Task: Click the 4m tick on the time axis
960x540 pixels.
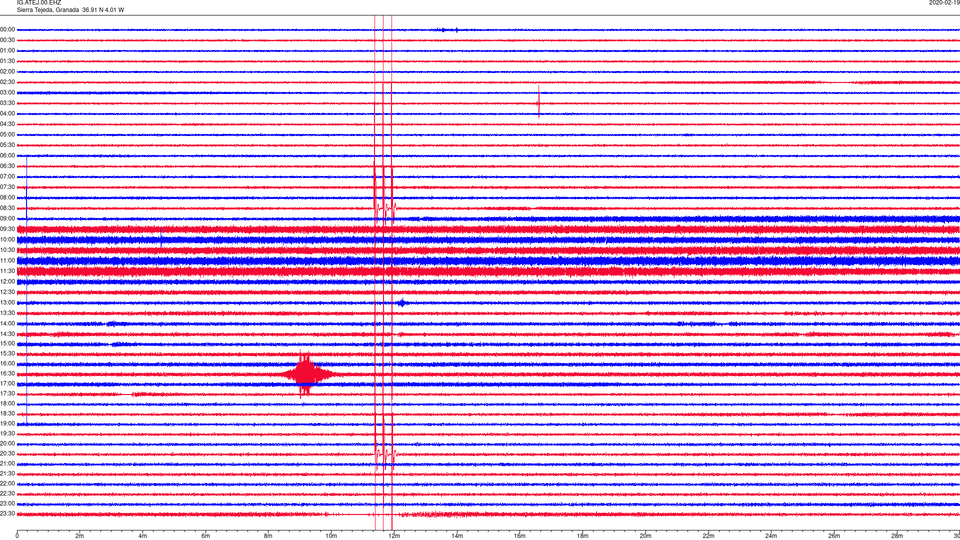Action: point(143,536)
